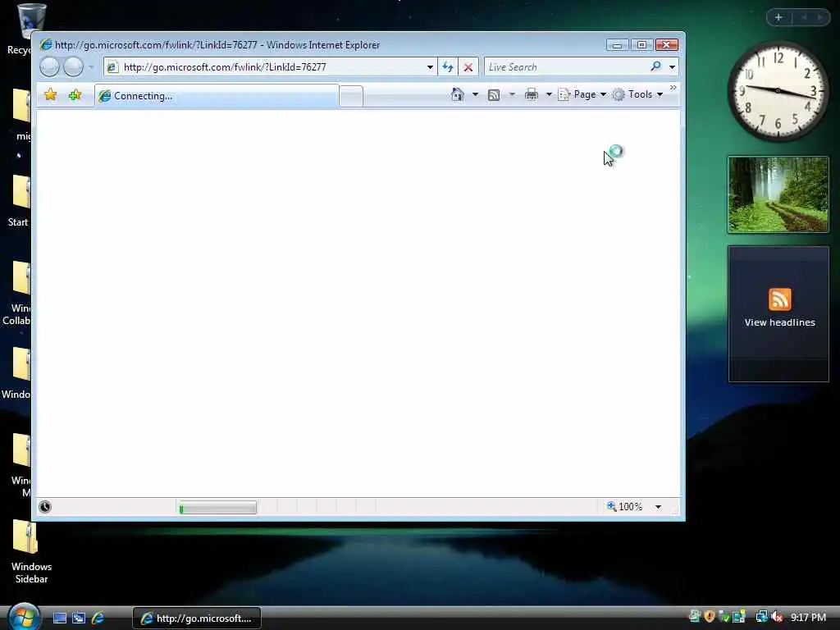Expand the Home button dropdown arrow
The width and height of the screenshot is (840, 630).
pos(475,95)
